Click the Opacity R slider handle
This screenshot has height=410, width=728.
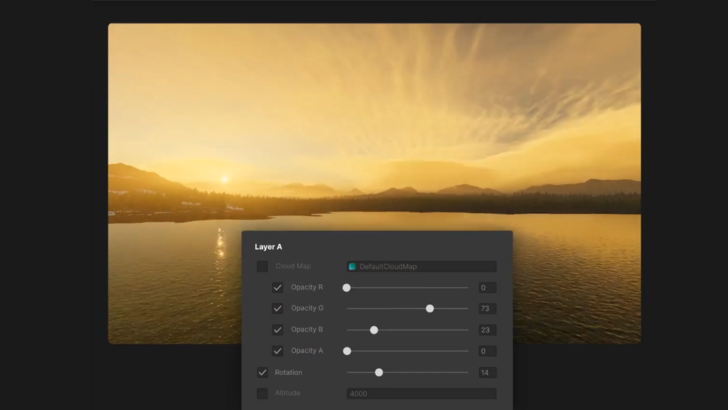point(347,288)
